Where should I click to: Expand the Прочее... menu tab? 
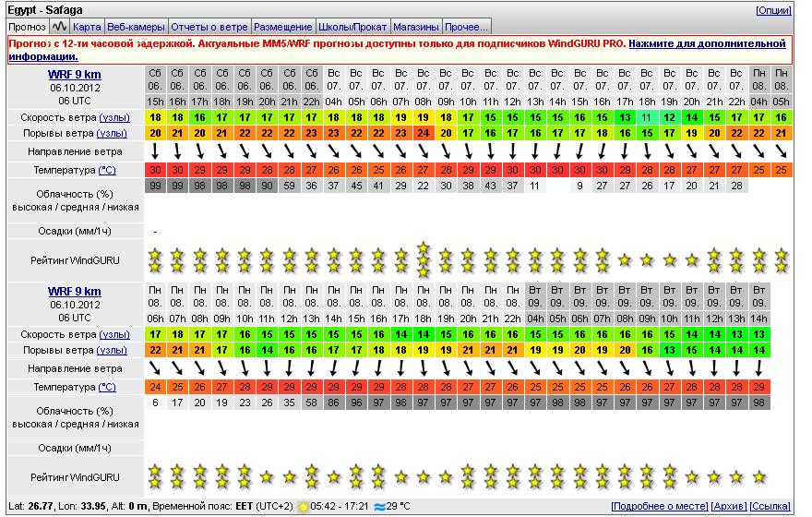466,27
